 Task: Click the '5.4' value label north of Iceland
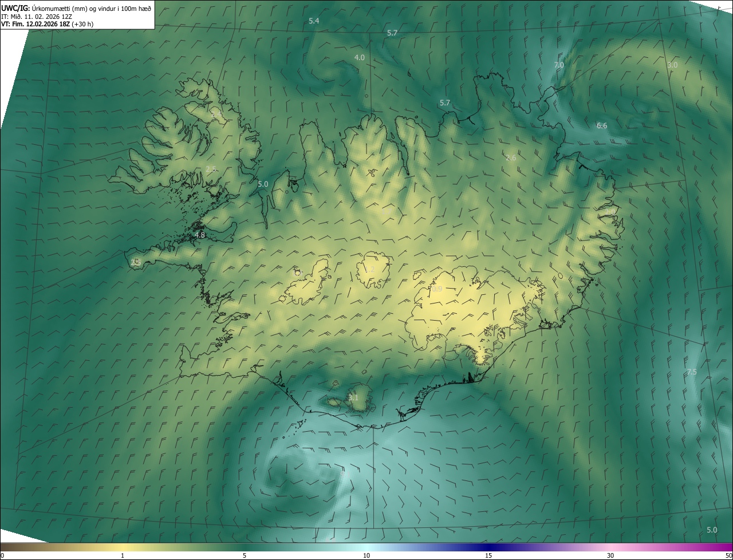point(314,21)
